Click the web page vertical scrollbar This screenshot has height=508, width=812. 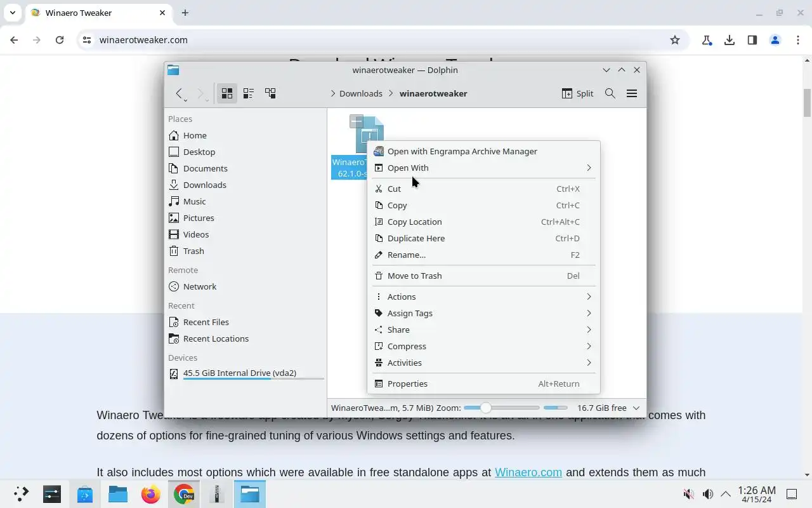click(807, 104)
